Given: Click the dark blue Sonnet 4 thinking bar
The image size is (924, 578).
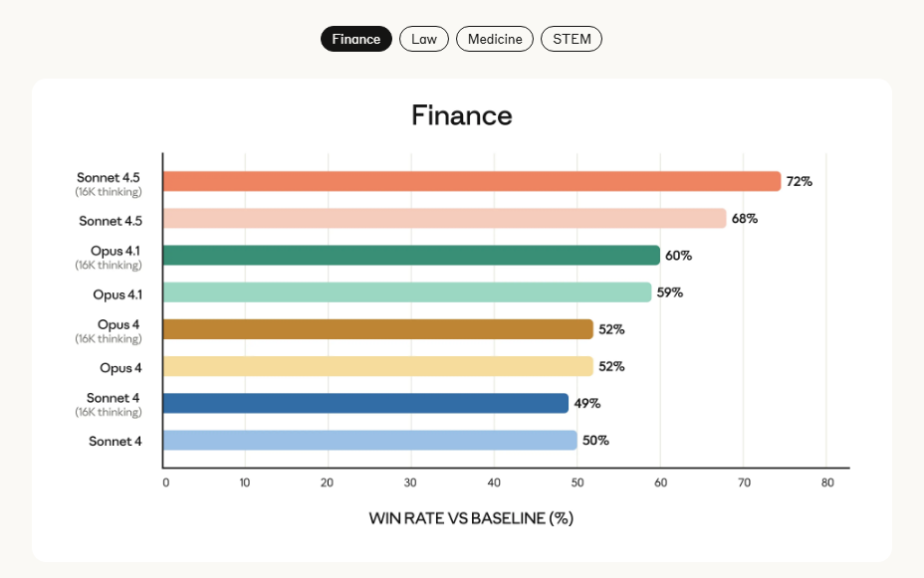Looking at the screenshot, I should tap(365, 403).
